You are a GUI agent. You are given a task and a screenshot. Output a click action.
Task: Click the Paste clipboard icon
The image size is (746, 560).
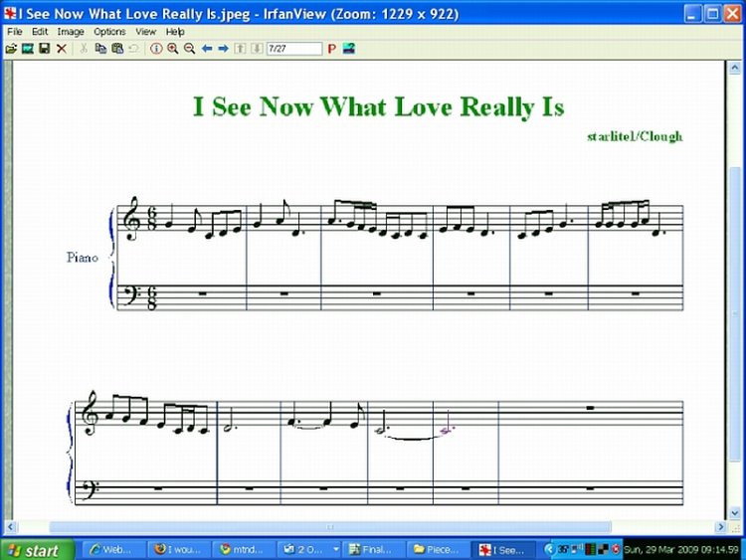click(x=116, y=48)
